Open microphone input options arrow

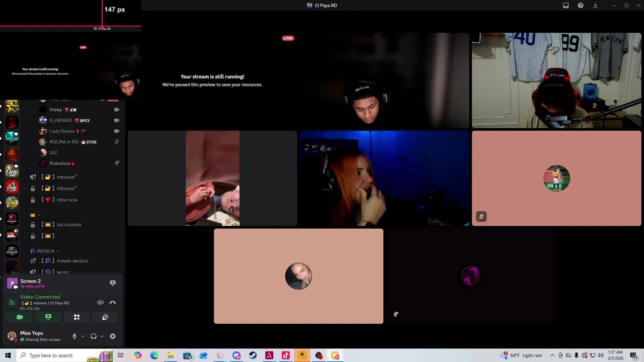pos(83,336)
